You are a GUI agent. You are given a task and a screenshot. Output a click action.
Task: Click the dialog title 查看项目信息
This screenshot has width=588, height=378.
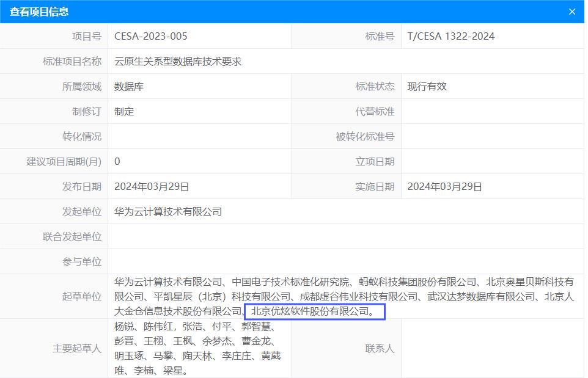tap(39, 12)
